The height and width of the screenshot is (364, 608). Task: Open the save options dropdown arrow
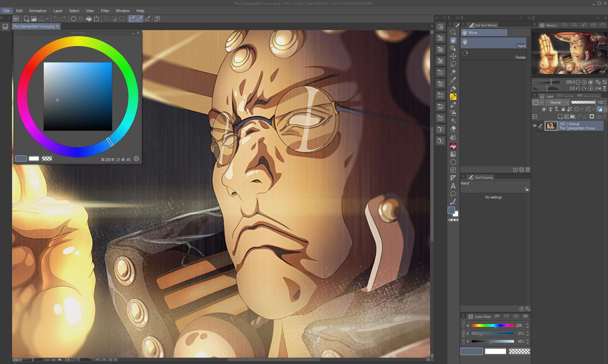coord(47,19)
